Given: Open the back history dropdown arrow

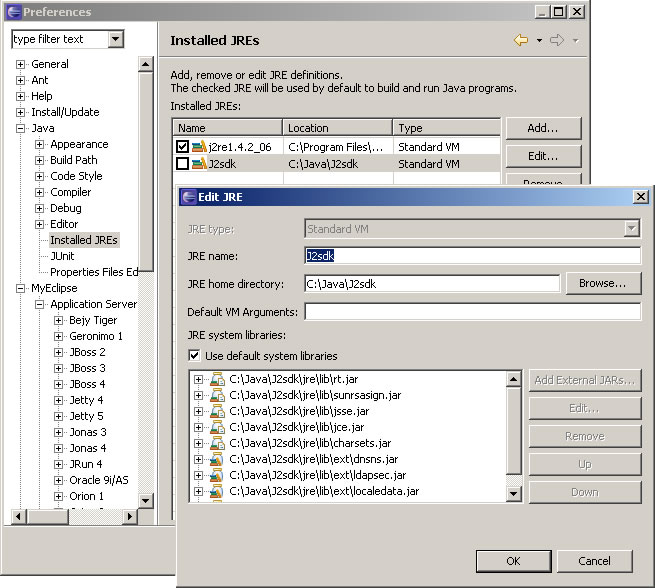Looking at the screenshot, I should tap(539, 41).
